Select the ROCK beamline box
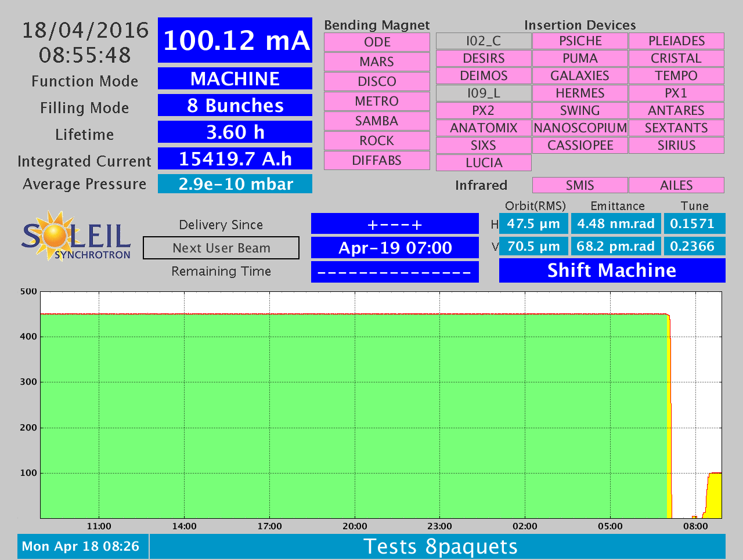 coord(377,141)
